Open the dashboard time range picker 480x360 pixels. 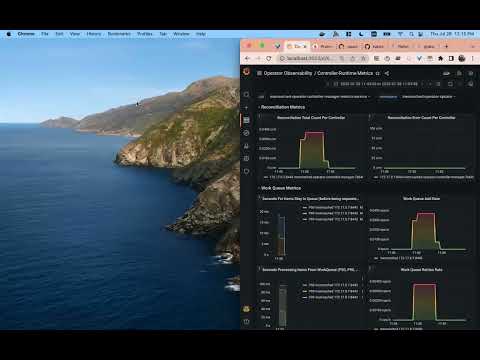click(x=376, y=84)
